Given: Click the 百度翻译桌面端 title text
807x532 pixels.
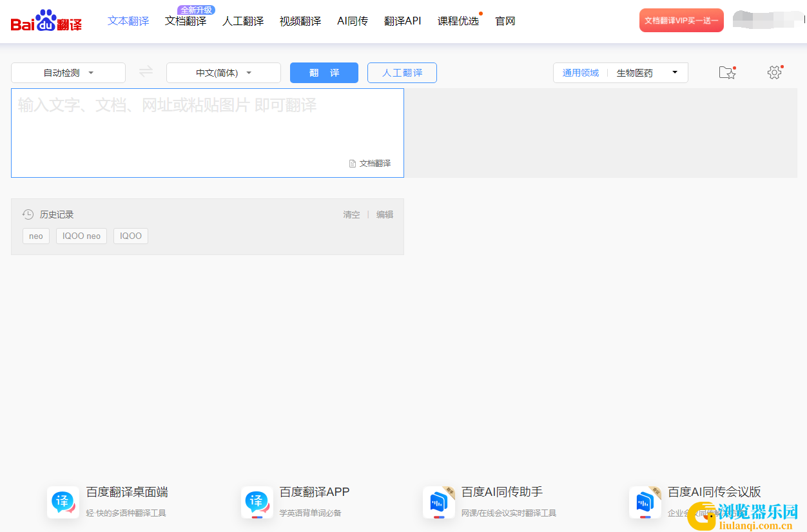Looking at the screenshot, I should click(x=127, y=492).
